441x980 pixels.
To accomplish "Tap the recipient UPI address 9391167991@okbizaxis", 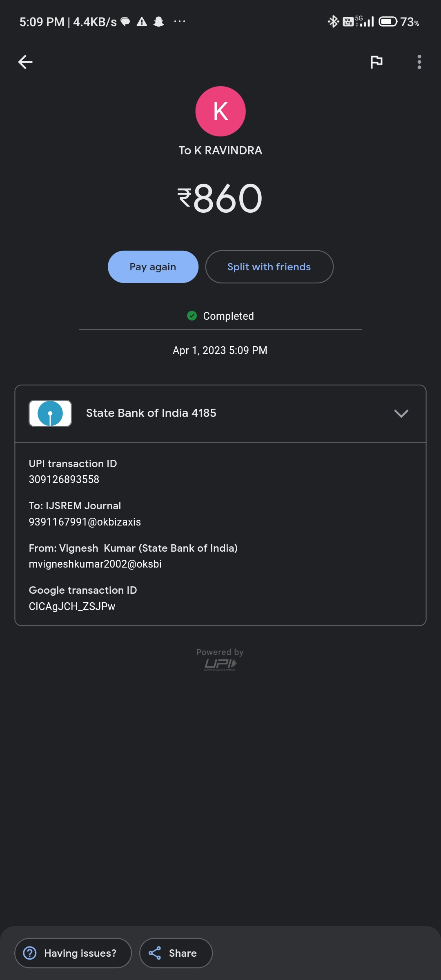I will [x=85, y=522].
